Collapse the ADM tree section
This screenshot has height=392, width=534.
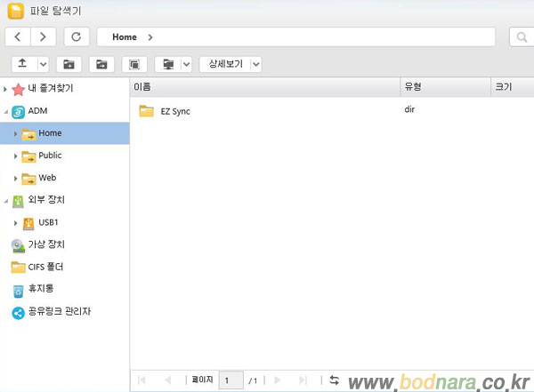tap(6, 111)
